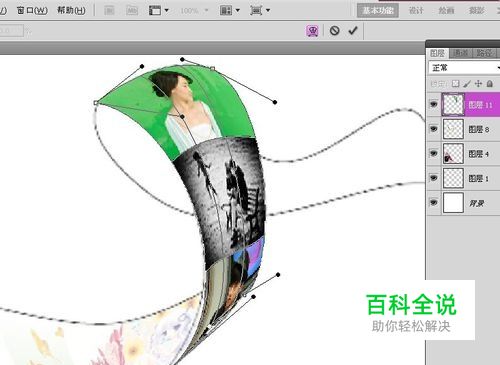The width and height of the screenshot is (500, 365).
Task: Toggle the lock position icon
Action: (478, 84)
